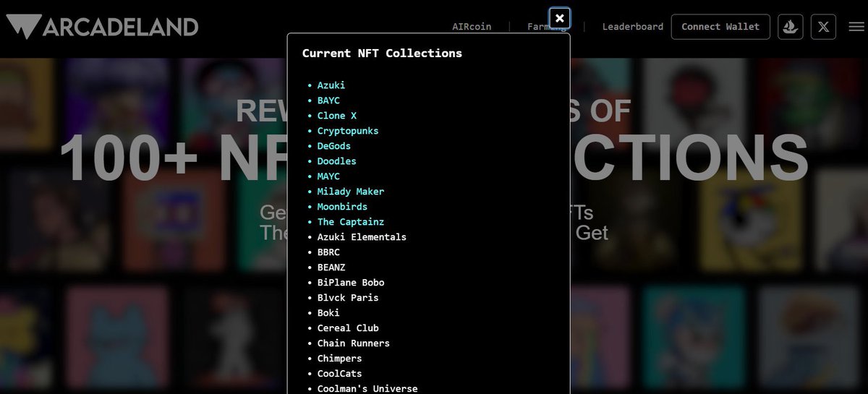Open the AIRcoin nav item
The width and height of the screenshot is (868, 394).
[472, 27]
